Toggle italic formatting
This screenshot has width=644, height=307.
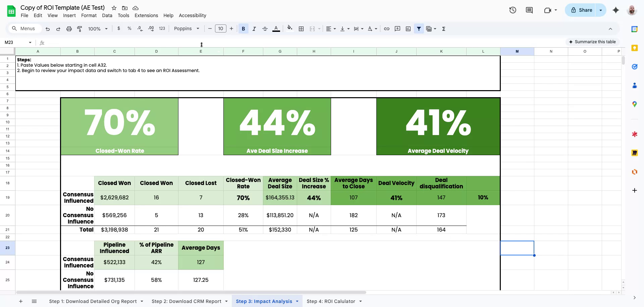point(254,29)
